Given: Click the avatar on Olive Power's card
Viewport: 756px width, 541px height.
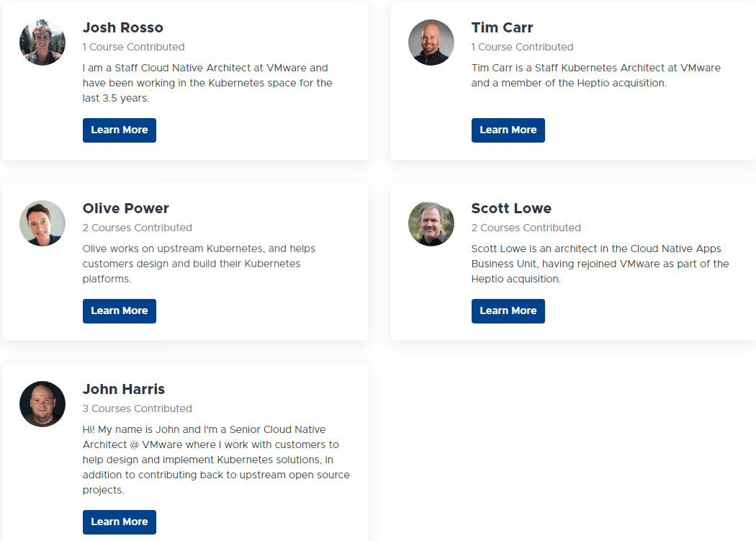Looking at the screenshot, I should tap(42, 223).
